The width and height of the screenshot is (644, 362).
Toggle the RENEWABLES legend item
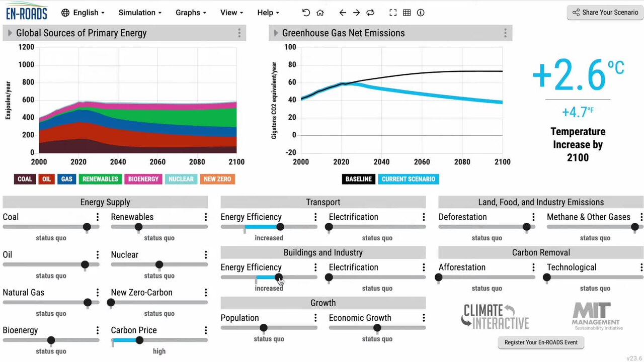pos(100,179)
